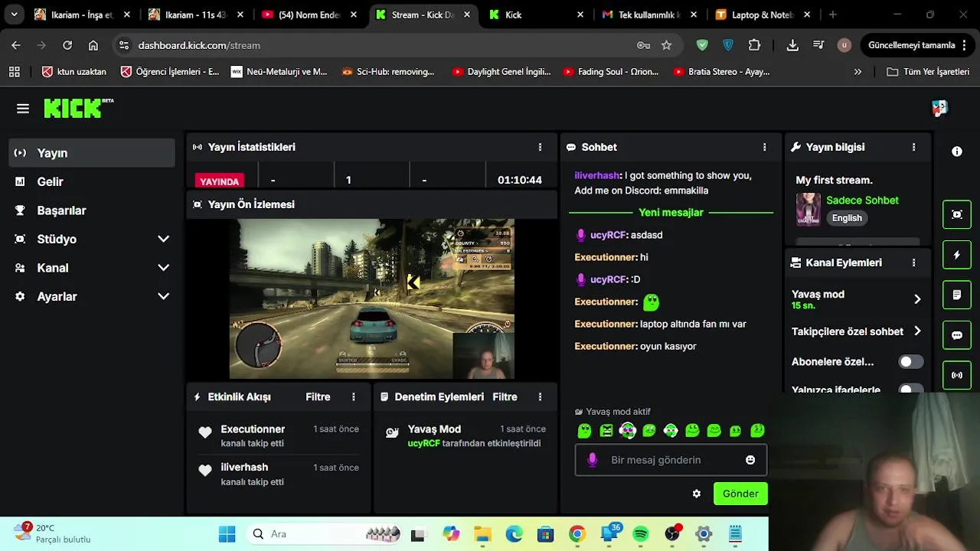Open Etkinlik Akışı Filtre dropdown
This screenshot has height=551, width=980.
coord(318,397)
